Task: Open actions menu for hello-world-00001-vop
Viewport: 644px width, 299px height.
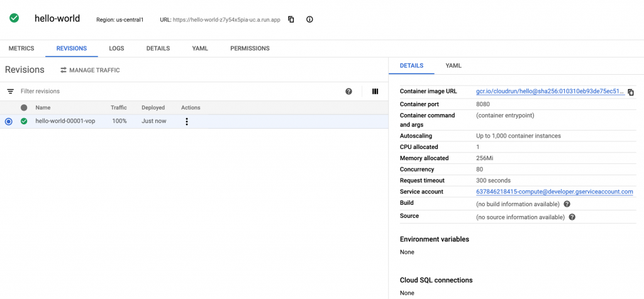Action: point(186,121)
